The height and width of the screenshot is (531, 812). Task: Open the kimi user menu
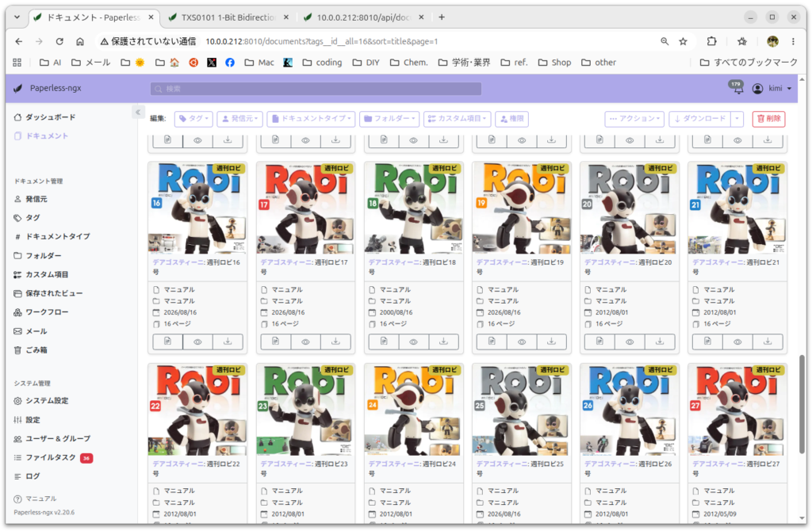(x=772, y=89)
